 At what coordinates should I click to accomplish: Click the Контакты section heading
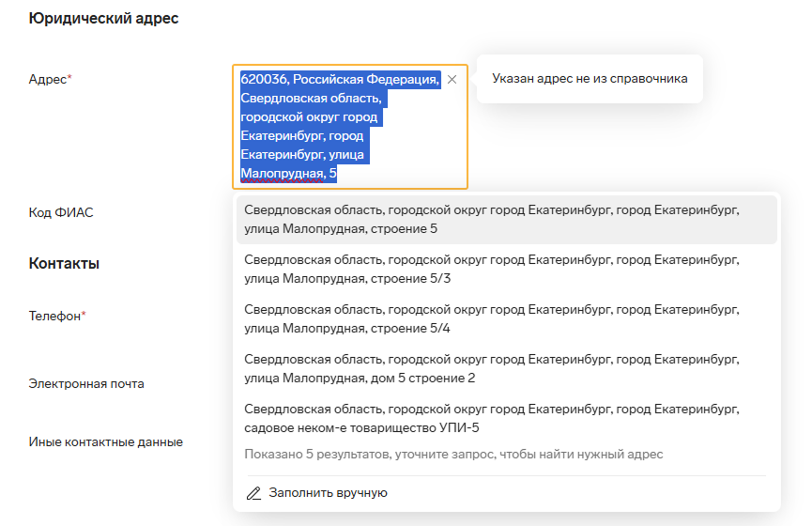pos(64,263)
